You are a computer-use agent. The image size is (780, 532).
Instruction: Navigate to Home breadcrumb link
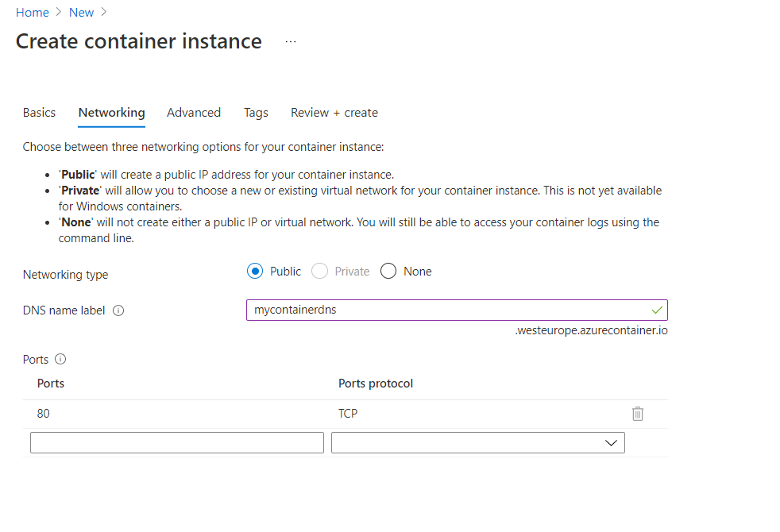[x=33, y=13]
